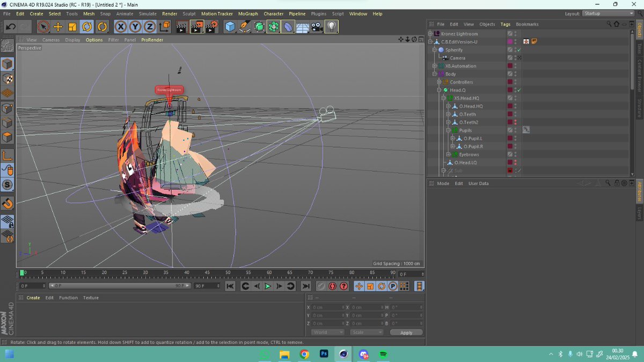This screenshot has height=362, width=644.
Task: Toggle X axis lock
Action: pyautogui.click(x=121, y=26)
